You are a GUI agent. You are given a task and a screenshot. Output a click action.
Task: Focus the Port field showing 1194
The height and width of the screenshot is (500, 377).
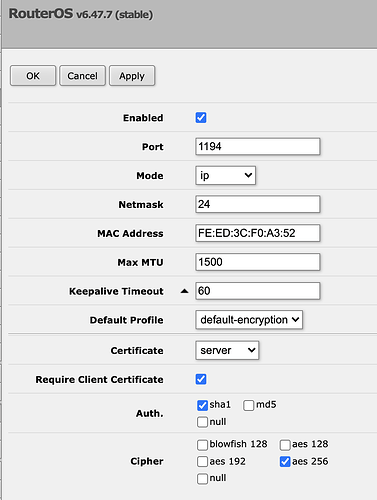(258, 147)
